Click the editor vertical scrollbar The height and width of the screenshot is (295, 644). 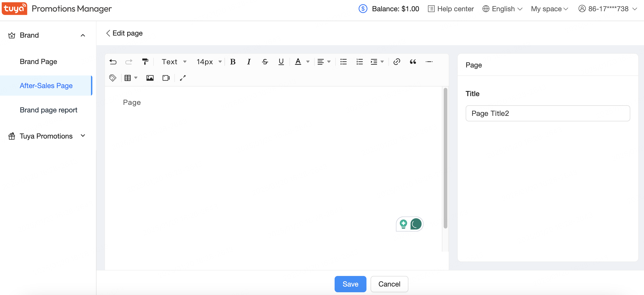click(445, 158)
